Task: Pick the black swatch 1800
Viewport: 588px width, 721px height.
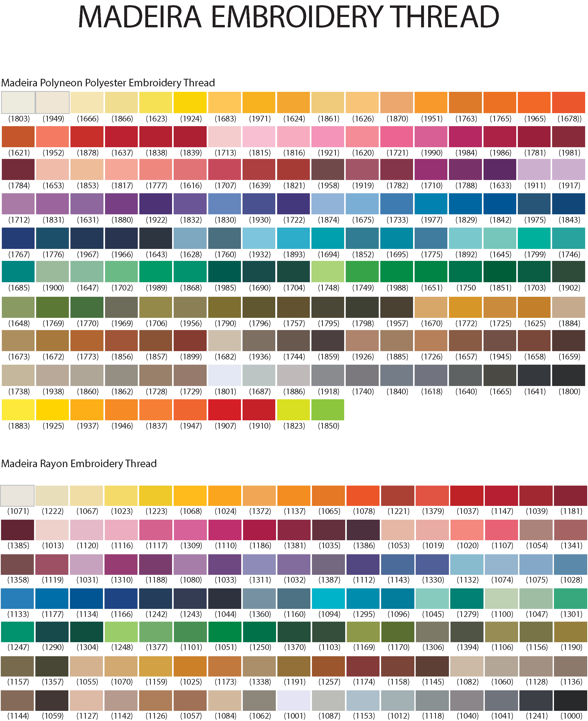Action: pyautogui.click(x=569, y=375)
